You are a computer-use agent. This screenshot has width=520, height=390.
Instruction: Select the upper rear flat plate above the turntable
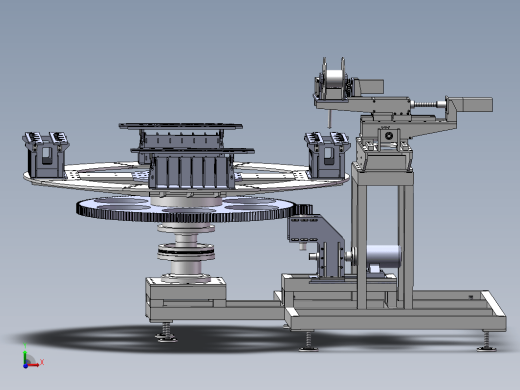tap(181, 126)
